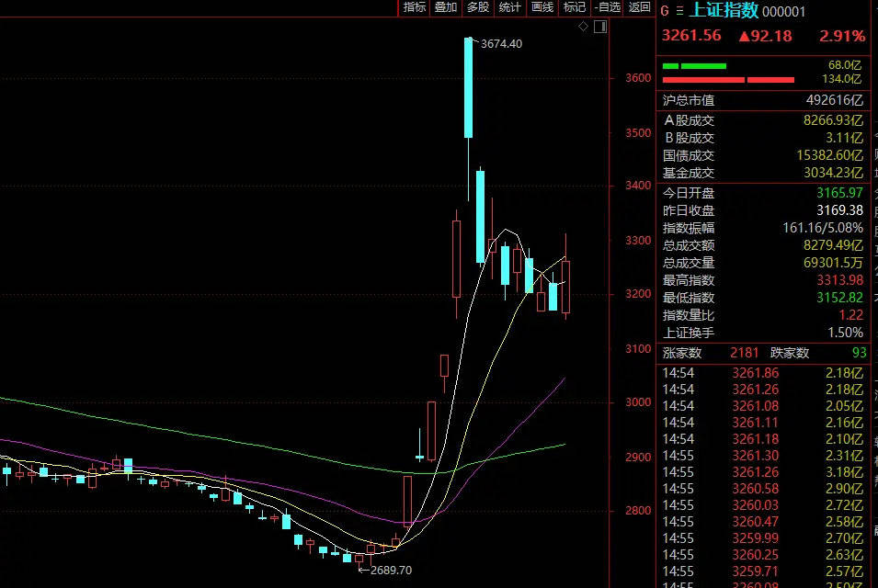This screenshot has height=588, width=878.
Task: Click the 标记 marking tool
Action: point(572,7)
